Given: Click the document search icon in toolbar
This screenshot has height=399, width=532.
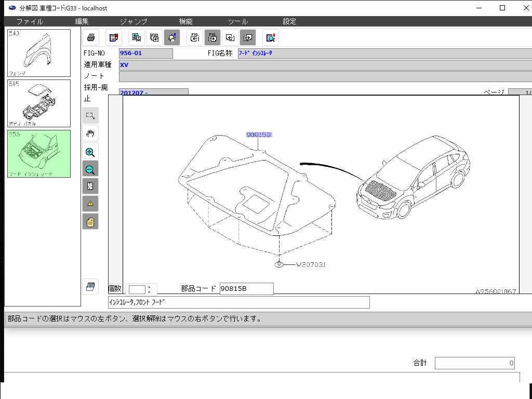Looking at the screenshot, I should tap(270, 37).
